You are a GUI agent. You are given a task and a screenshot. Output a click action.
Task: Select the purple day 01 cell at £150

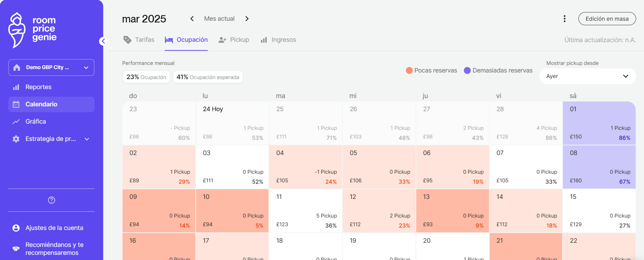[x=599, y=123]
